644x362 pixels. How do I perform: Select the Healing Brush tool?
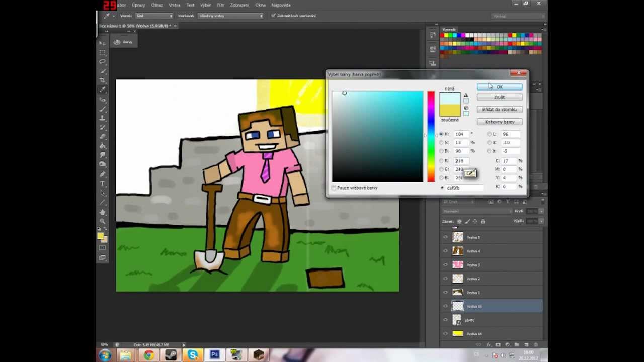tap(102, 99)
